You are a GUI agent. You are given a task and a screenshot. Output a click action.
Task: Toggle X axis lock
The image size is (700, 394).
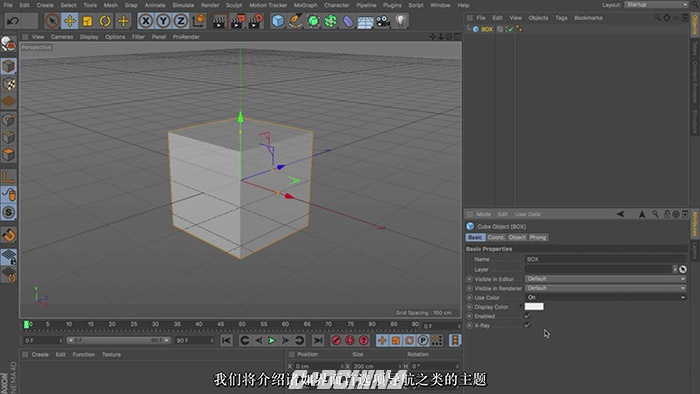pyautogui.click(x=146, y=21)
